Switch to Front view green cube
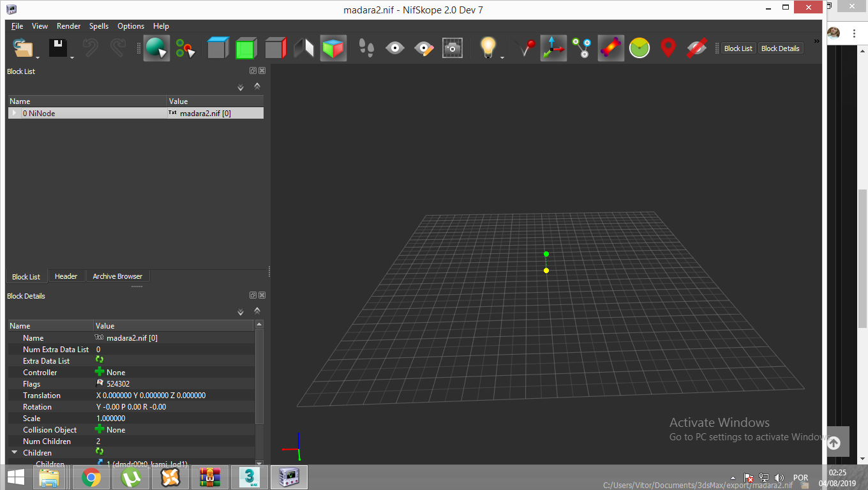The height and width of the screenshot is (490, 868). pyautogui.click(x=246, y=48)
